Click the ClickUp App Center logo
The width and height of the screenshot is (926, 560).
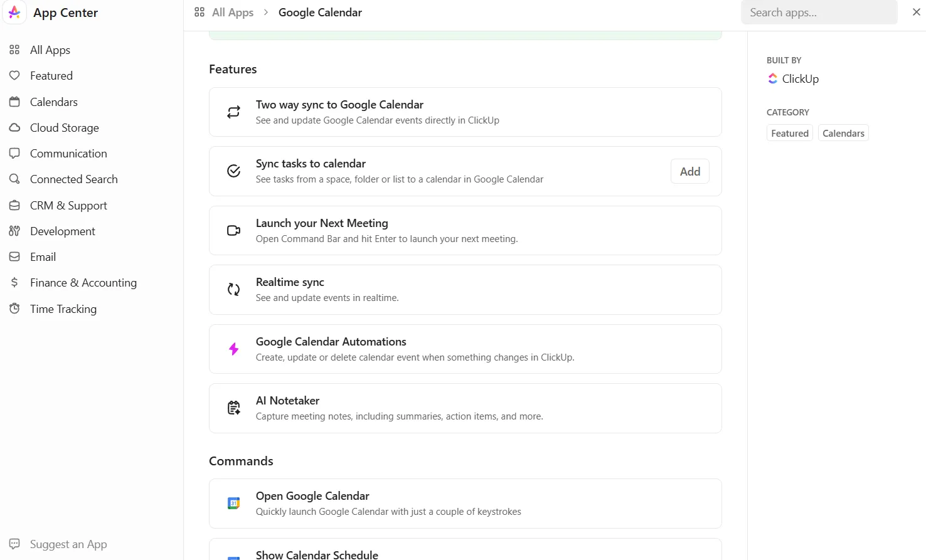pos(14,13)
